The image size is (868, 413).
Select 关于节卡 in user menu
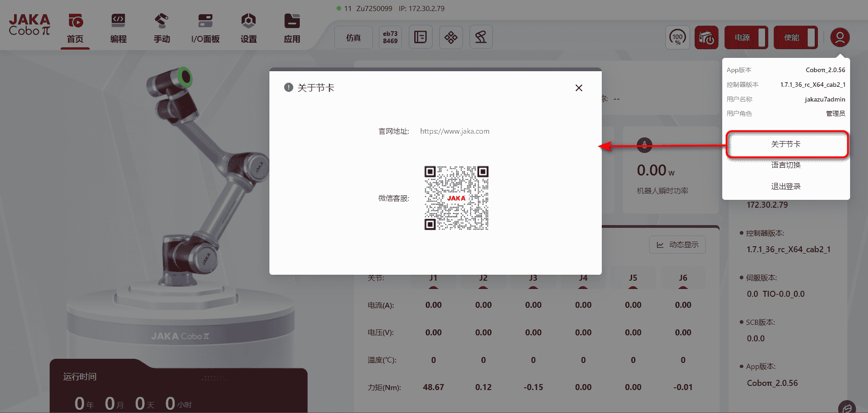(786, 144)
